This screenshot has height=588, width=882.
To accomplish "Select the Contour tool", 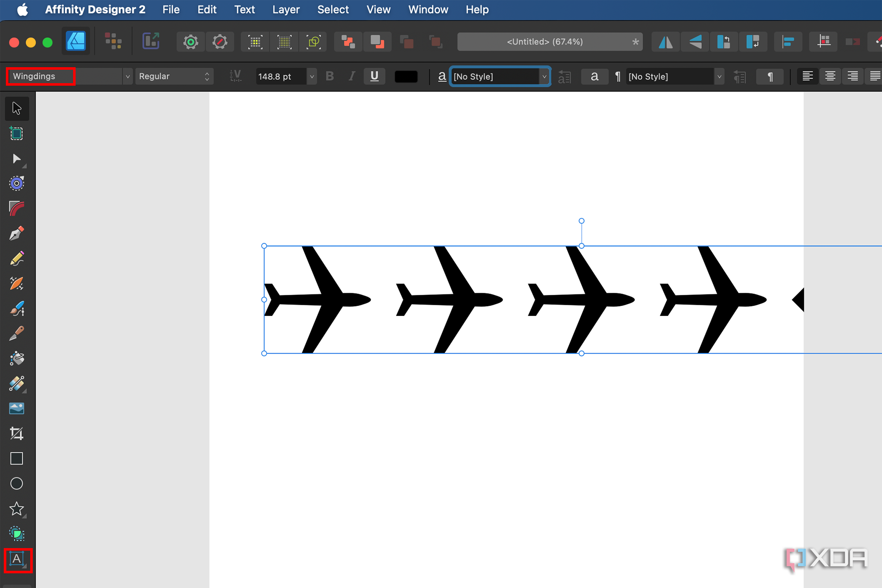I will point(17,184).
